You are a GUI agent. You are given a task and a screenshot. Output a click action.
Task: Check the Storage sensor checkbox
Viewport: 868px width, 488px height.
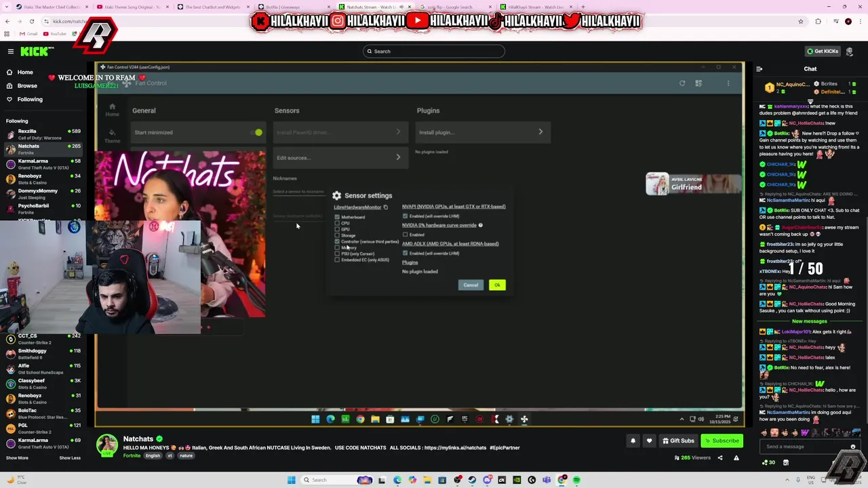point(337,235)
